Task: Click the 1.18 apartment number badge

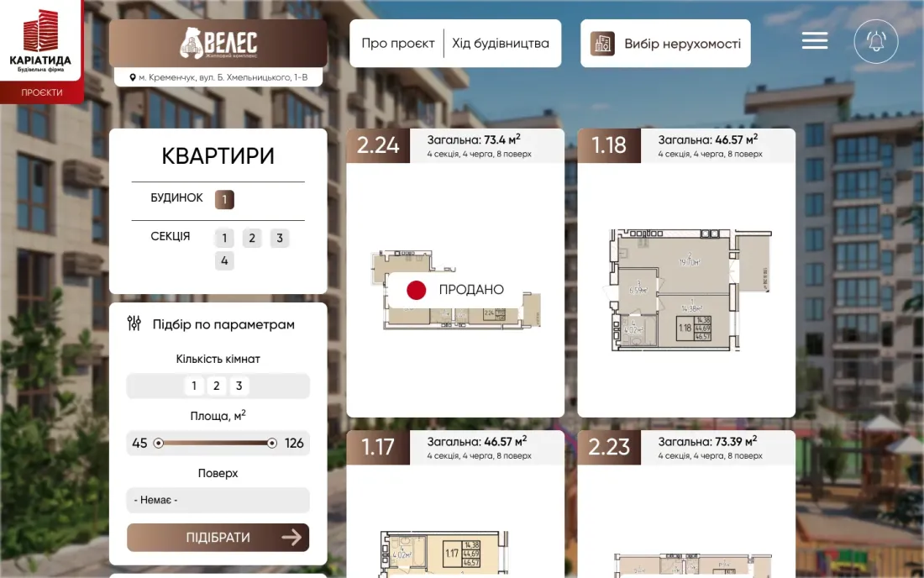Action: tap(609, 145)
